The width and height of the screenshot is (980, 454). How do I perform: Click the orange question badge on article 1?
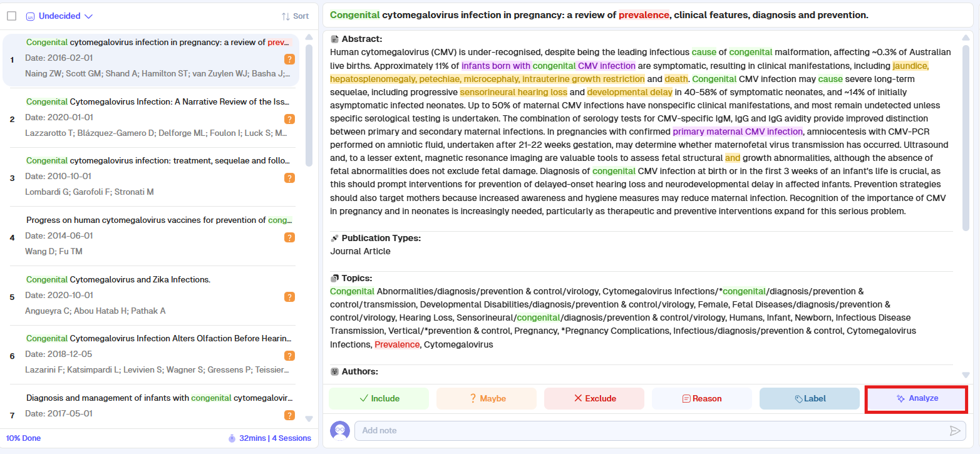click(289, 59)
